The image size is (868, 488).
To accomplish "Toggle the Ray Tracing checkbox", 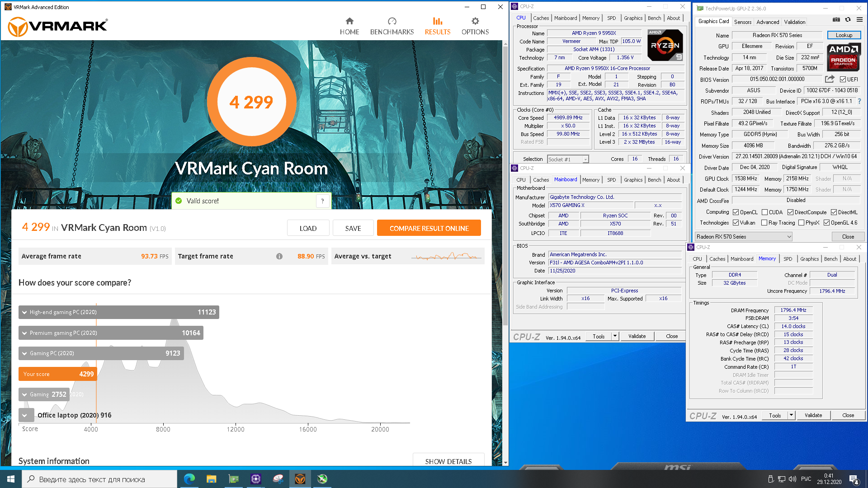I will pos(764,223).
